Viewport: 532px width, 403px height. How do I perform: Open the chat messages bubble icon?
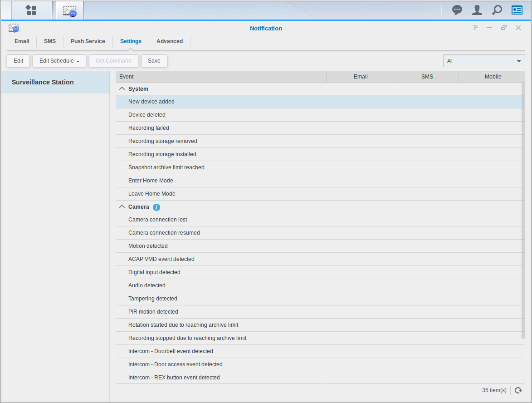coord(457,10)
